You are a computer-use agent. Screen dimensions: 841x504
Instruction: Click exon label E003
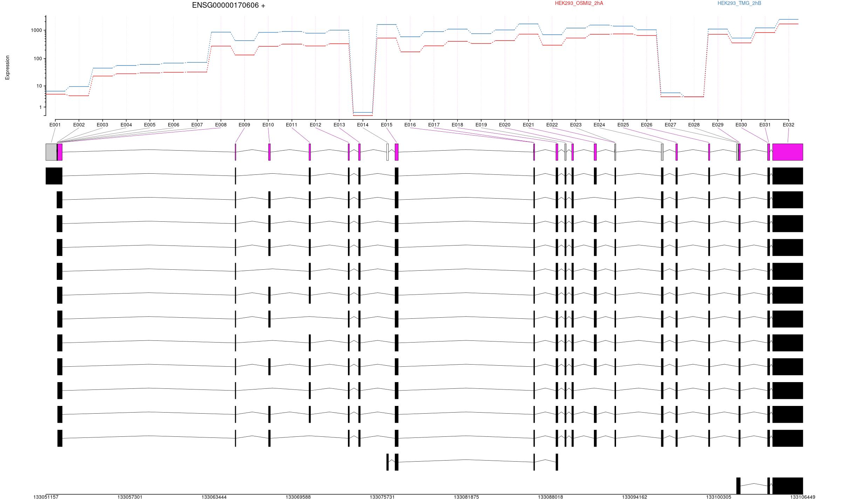click(x=102, y=125)
